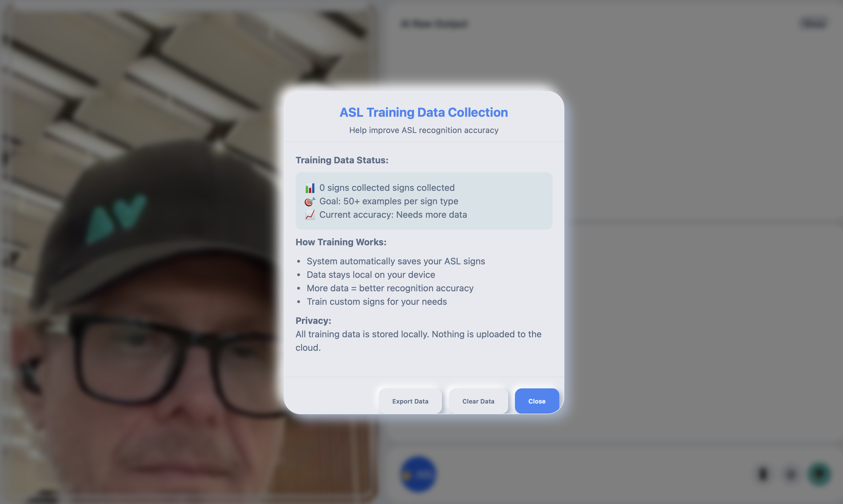This screenshot has height=504, width=843.
Task: Click the blurred webcam video feed
Action: (x=143, y=252)
